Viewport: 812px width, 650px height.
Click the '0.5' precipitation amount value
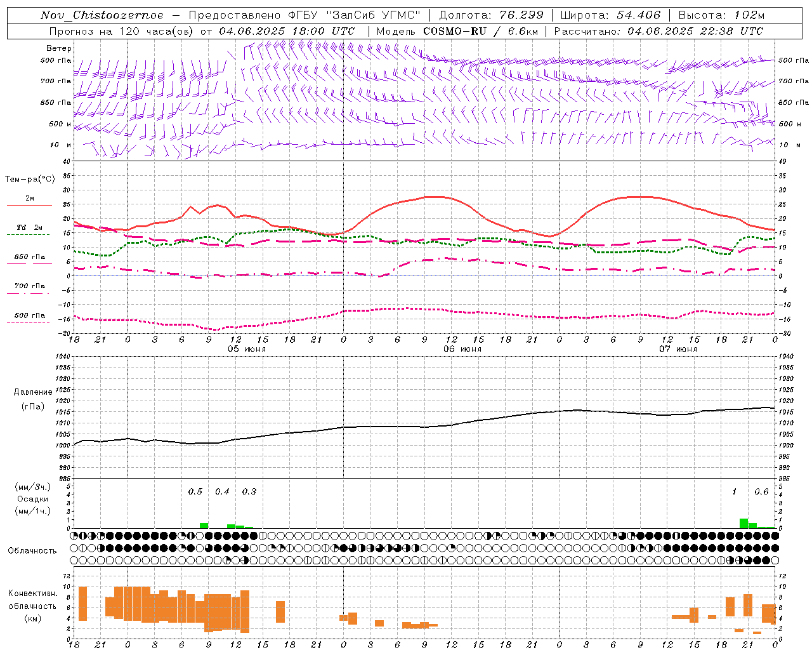(x=195, y=492)
